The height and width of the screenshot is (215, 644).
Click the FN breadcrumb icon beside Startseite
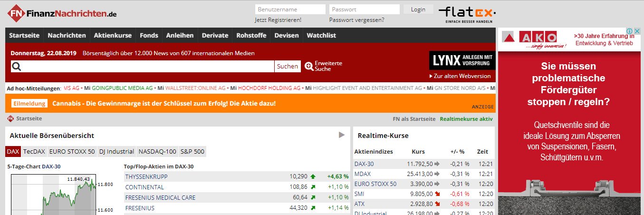pyautogui.click(x=10, y=119)
